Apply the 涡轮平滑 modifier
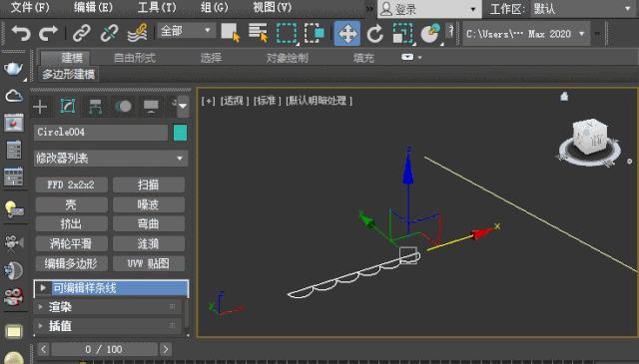 click(x=71, y=243)
